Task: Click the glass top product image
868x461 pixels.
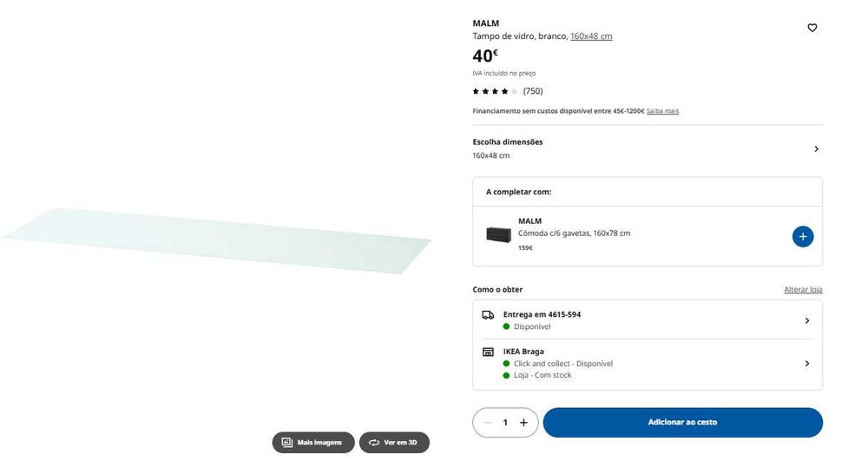Action: click(x=216, y=239)
